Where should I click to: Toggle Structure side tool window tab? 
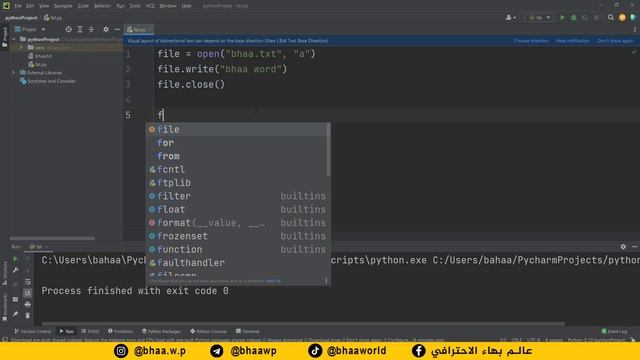(5, 273)
